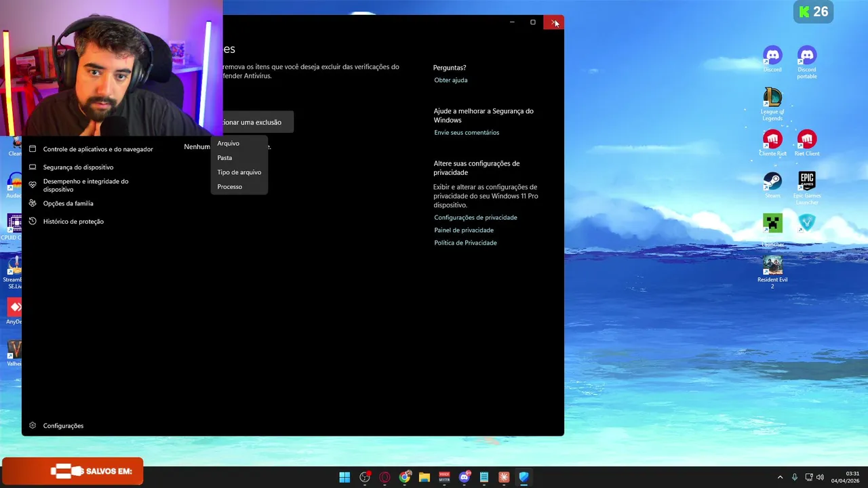
Task: Select Riot Client desktop icon
Action: coord(807,143)
